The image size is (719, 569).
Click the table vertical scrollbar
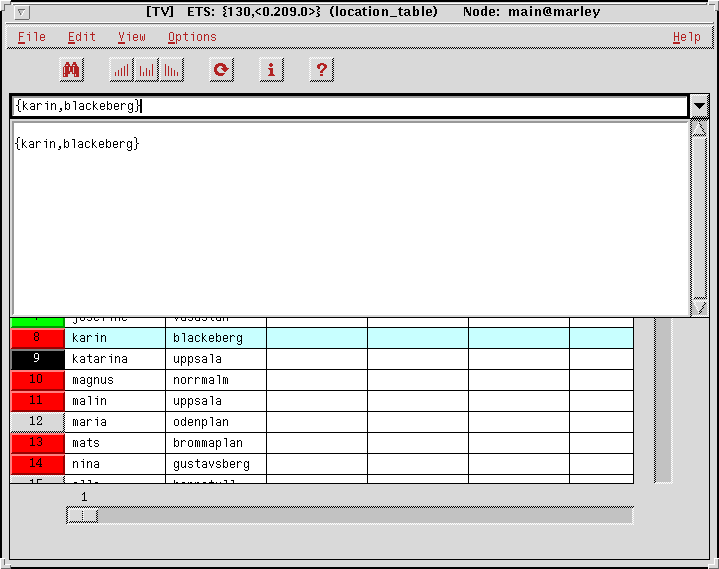pyautogui.click(x=663, y=400)
